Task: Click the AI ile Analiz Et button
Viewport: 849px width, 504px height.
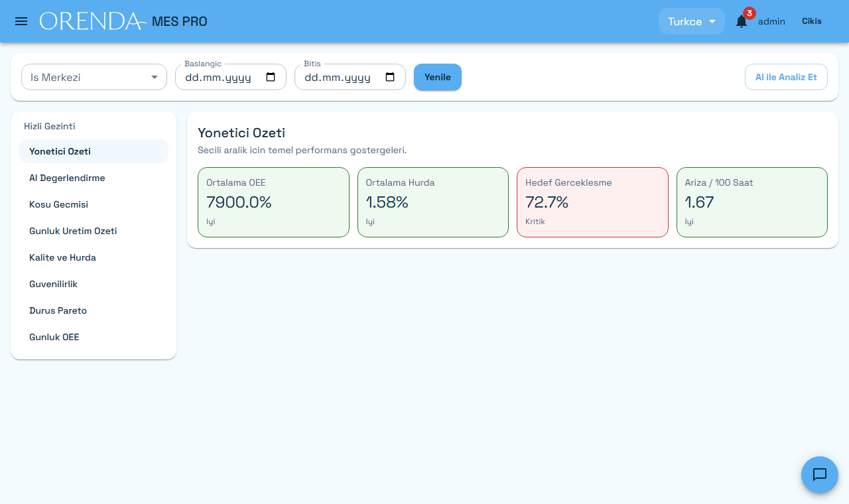Action: (x=786, y=77)
